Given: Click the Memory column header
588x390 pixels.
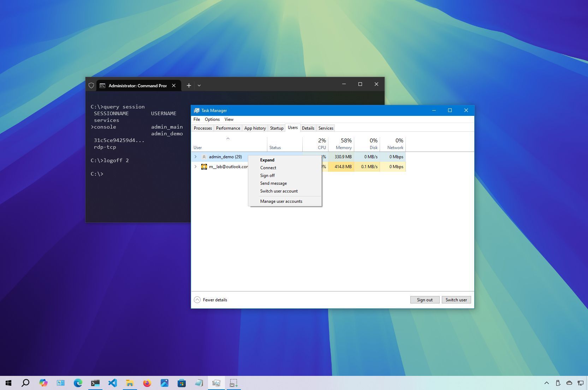Looking at the screenshot, I should pyautogui.click(x=341, y=144).
